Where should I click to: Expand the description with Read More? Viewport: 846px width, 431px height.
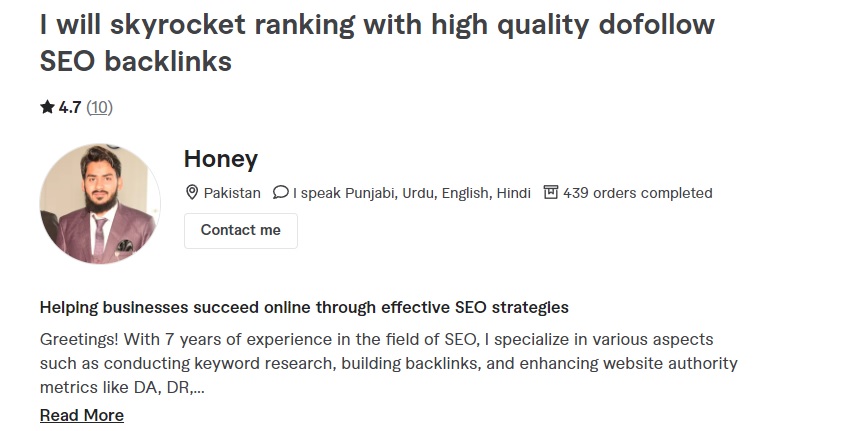(x=82, y=415)
